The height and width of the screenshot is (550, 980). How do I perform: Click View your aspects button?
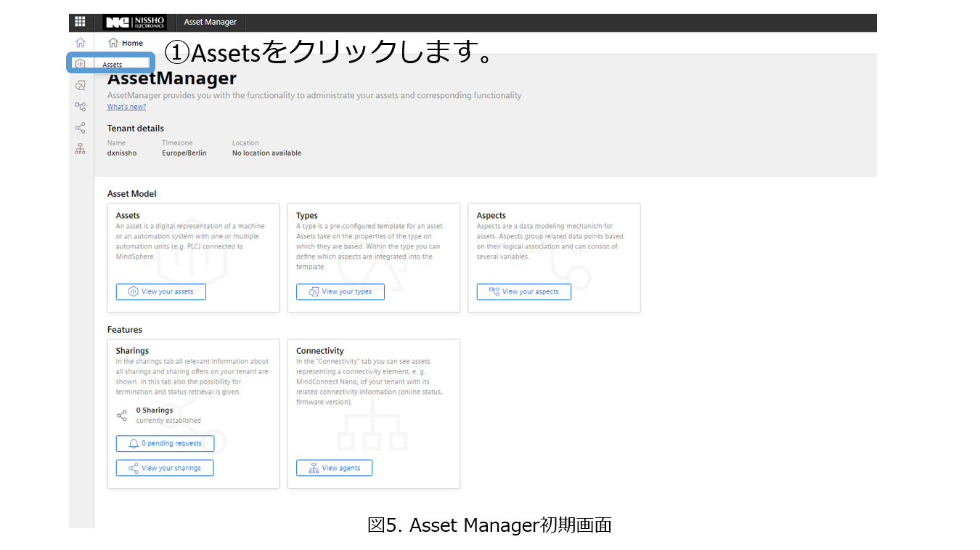[x=524, y=291]
